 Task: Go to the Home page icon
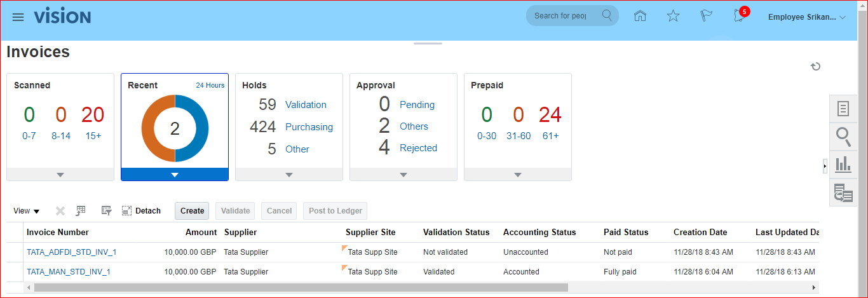(641, 17)
